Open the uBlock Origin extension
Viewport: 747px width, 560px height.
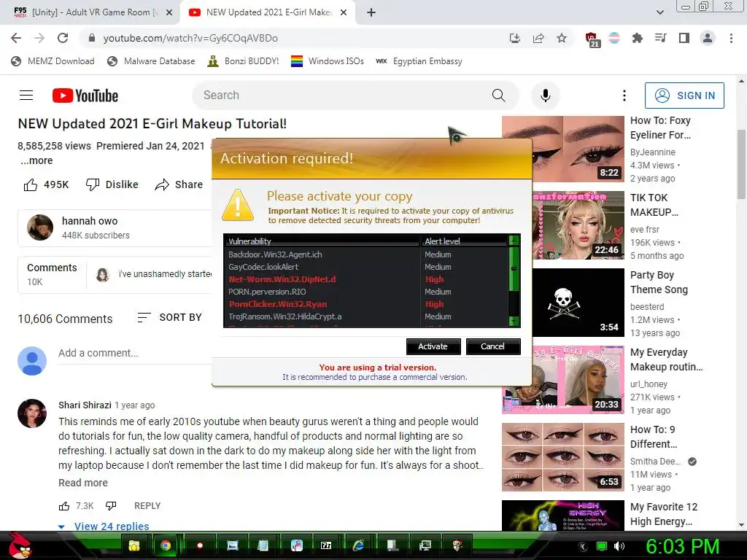pyautogui.click(x=592, y=39)
